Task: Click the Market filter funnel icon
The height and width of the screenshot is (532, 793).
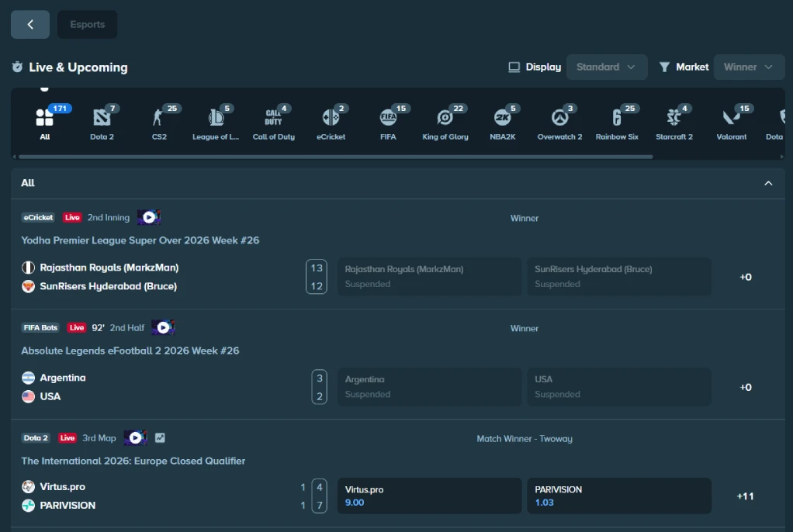Action: [x=664, y=67]
